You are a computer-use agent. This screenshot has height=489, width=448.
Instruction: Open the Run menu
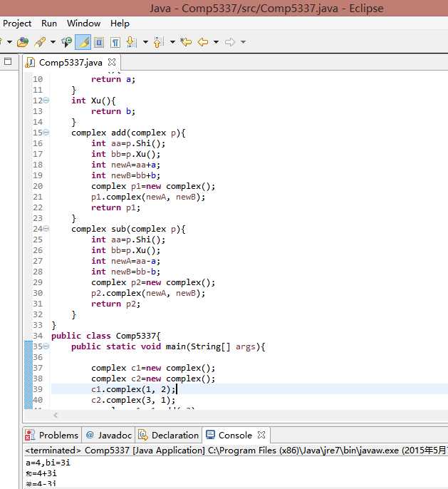click(49, 24)
